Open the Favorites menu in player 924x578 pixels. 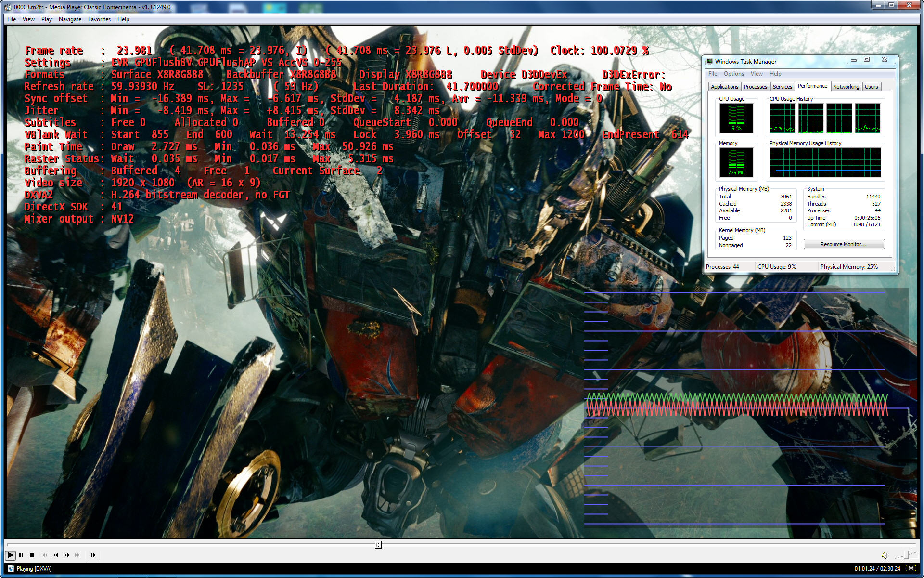coord(99,19)
